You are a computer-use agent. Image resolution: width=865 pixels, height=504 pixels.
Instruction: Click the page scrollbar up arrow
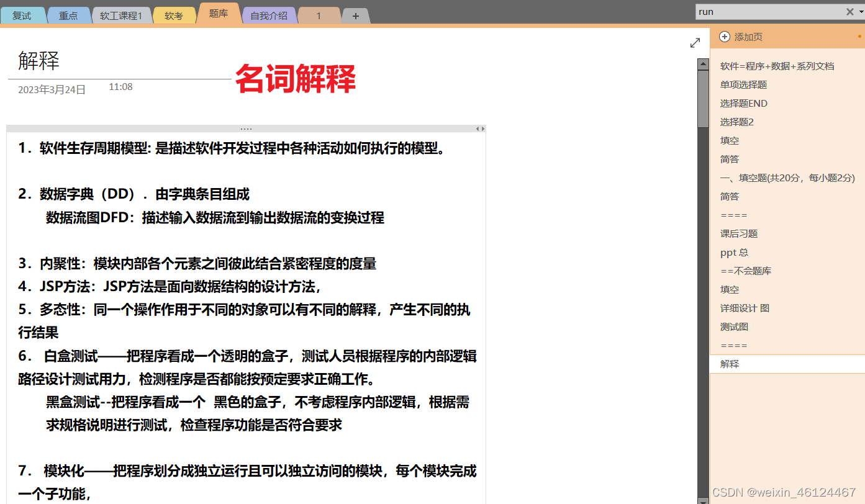pyautogui.click(x=703, y=64)
